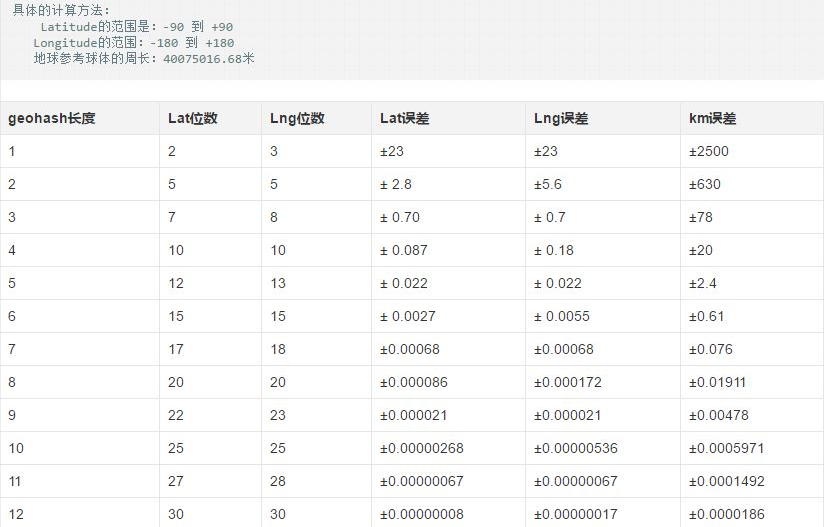Screen dimensions: 824x527
Task: Click the ±0.0000186 km error cell
Action: pyautogui.click(x=727, y=514)
